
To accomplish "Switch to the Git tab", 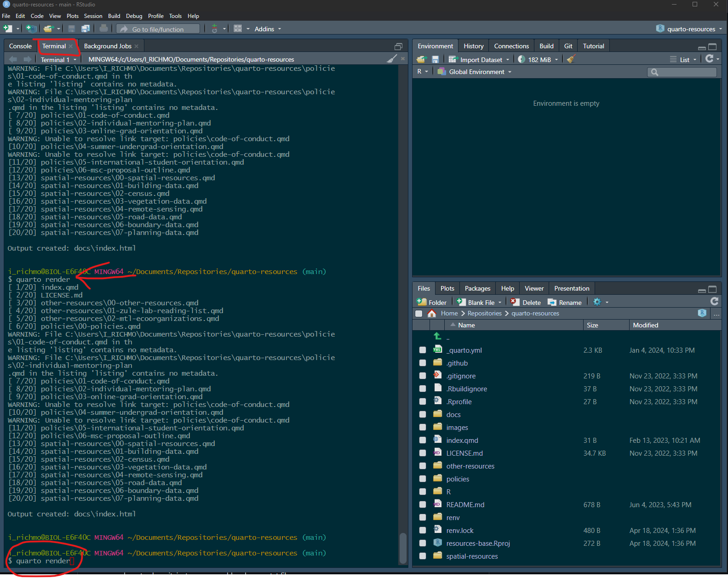I will tap(568, 46).
